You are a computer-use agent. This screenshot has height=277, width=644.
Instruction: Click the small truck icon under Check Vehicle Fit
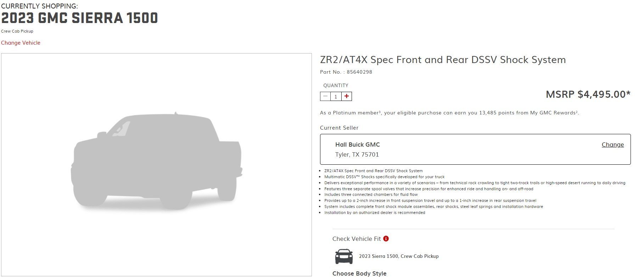point(344,256)
